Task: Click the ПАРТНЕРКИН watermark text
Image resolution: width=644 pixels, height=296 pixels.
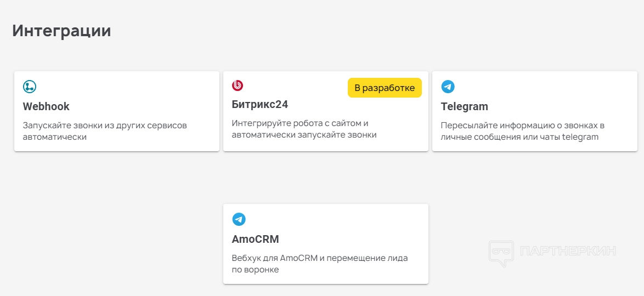Action: click(x=567, y=251)
